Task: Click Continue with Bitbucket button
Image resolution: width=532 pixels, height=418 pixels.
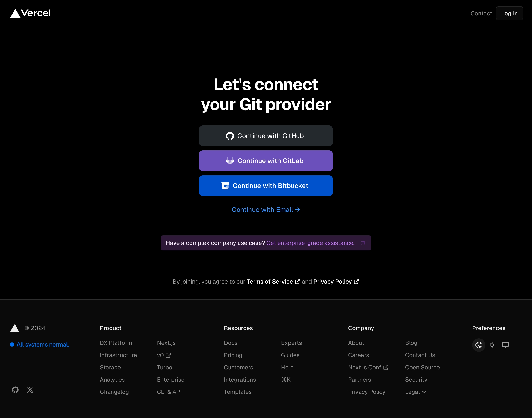Action: pyautogui.click(x=266, y=186)
